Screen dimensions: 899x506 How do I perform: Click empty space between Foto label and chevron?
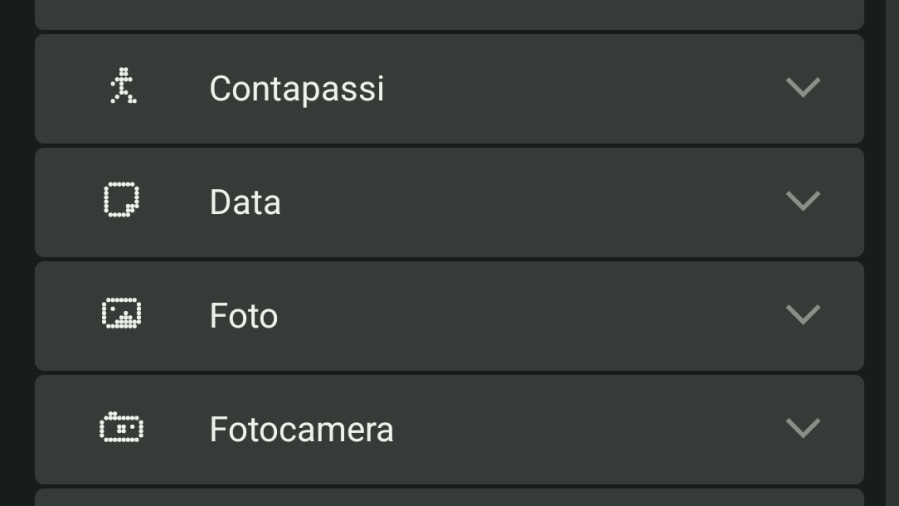click(x=531, y=316)
